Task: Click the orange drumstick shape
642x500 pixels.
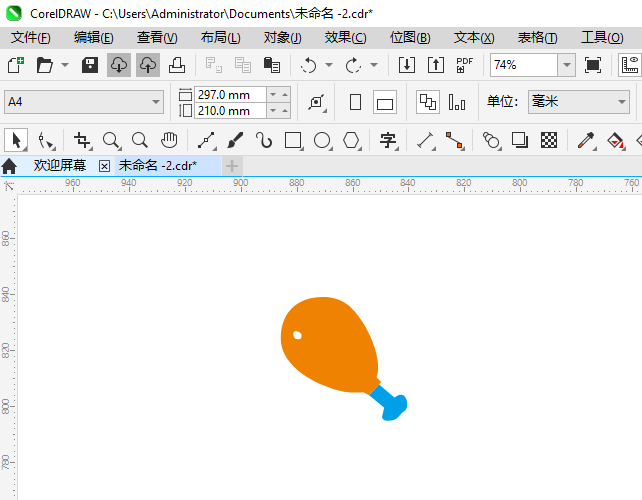Action: point(332,346)
